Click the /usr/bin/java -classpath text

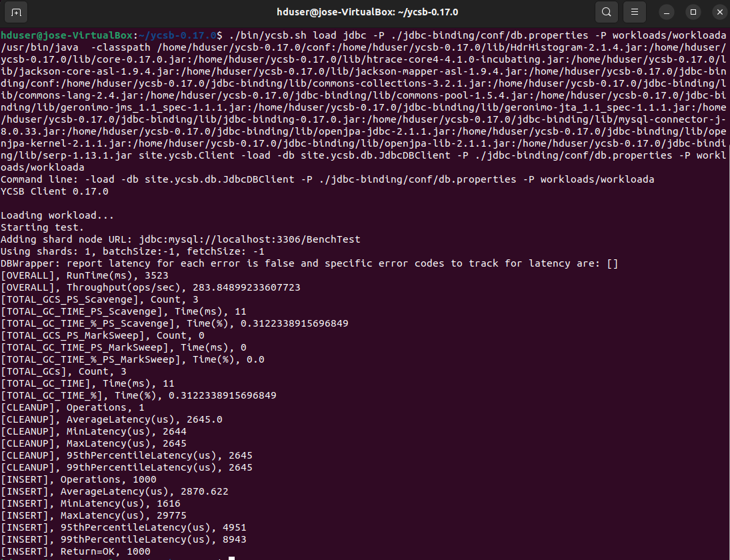tap(75, 47)
